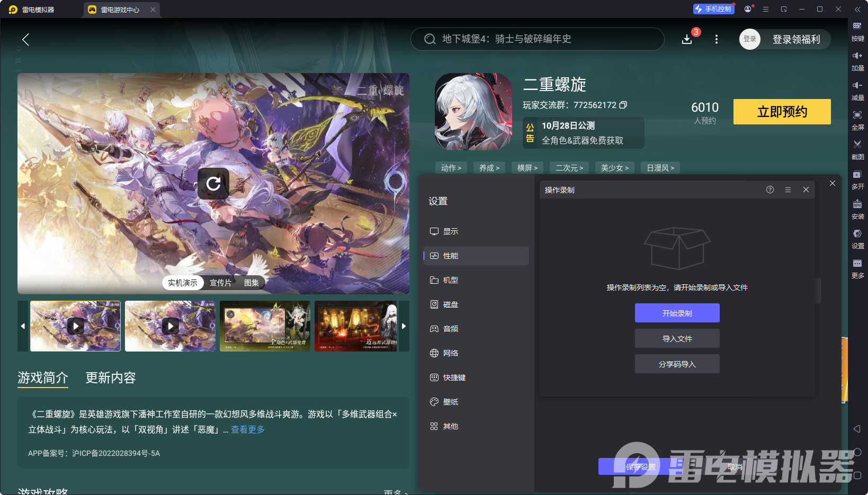Click the 立即预约 reservation button

point(782,112)
